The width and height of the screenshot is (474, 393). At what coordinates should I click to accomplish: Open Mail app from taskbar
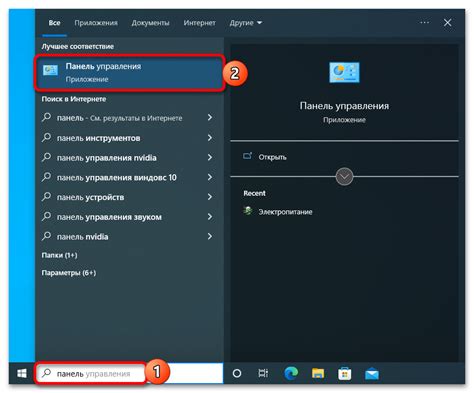372,374
